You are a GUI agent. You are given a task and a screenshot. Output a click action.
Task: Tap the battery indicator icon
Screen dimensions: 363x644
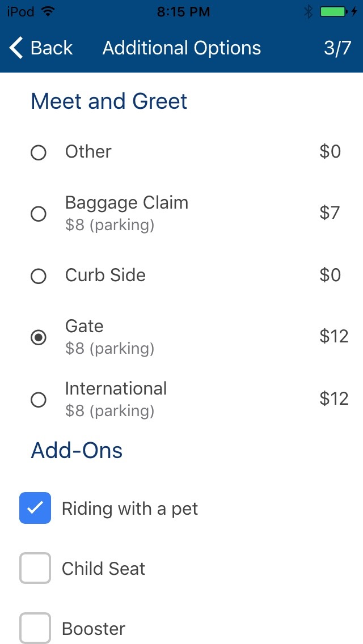(x=333, y=11)
